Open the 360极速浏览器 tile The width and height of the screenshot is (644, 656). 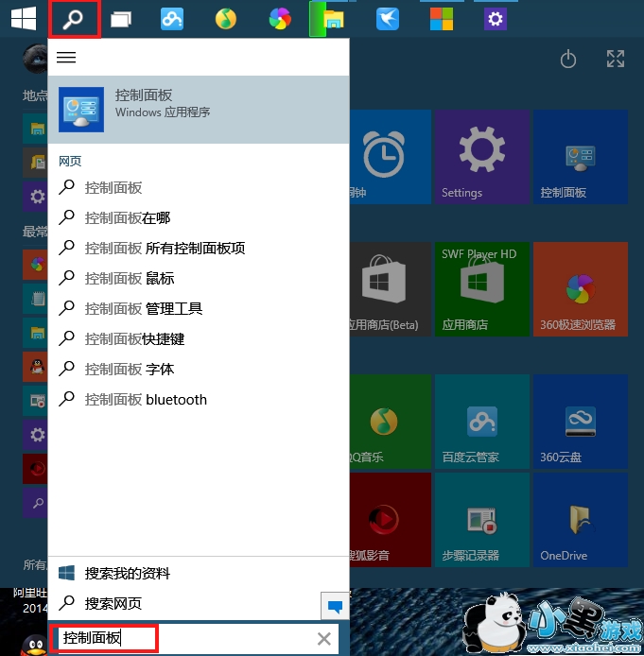coord(581,289)
